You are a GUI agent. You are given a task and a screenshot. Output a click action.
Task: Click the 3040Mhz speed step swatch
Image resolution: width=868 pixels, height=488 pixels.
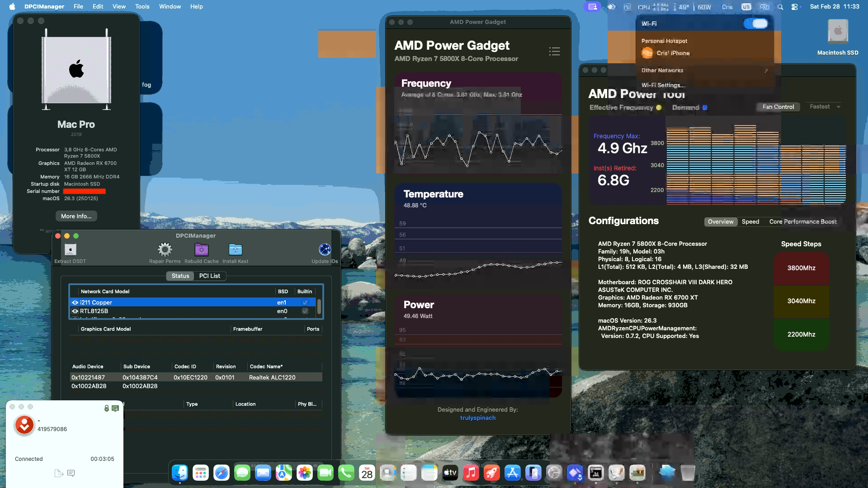[x=801, y=301]
